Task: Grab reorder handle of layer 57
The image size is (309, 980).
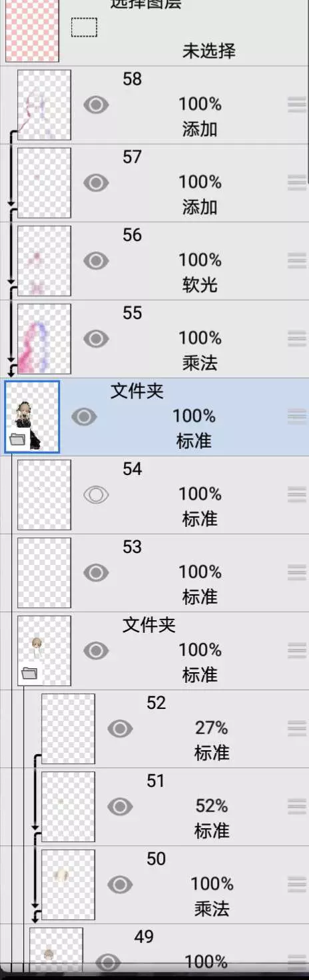Action: [297, 182]
